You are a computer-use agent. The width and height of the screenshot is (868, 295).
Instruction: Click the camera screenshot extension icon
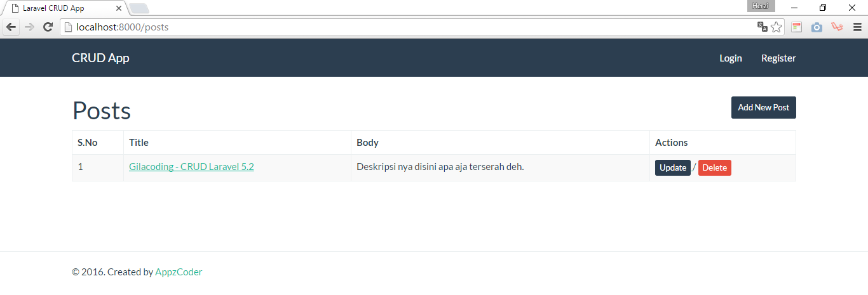[x=817, y=27]
